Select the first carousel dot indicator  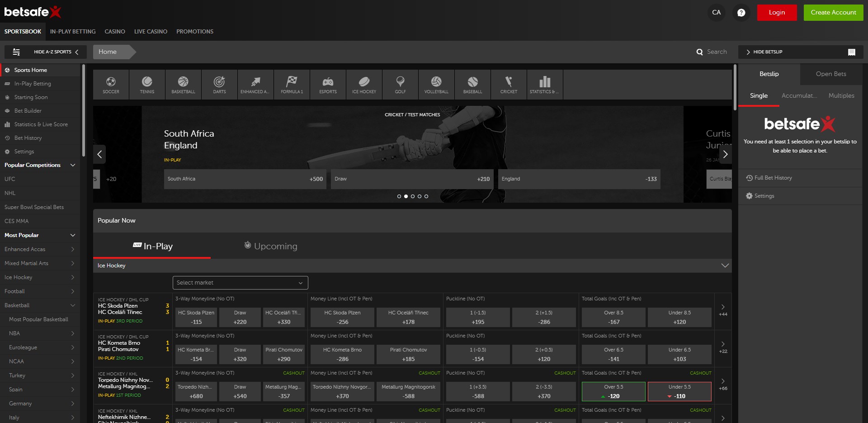click(x=399, y=196)
